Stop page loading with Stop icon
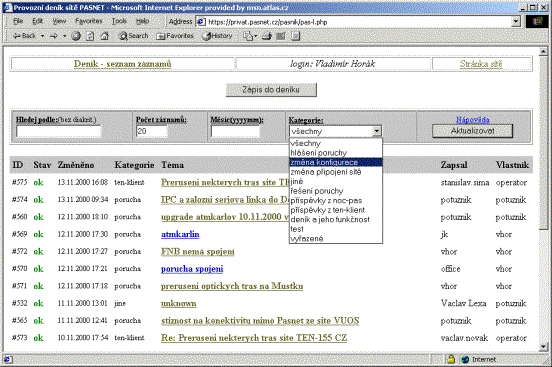This screenshot has width=552, height=367. coord(76,36)
